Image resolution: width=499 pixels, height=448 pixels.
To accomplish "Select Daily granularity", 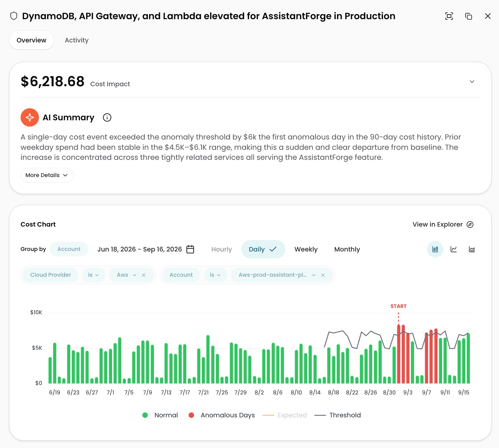I will point(263,249).
